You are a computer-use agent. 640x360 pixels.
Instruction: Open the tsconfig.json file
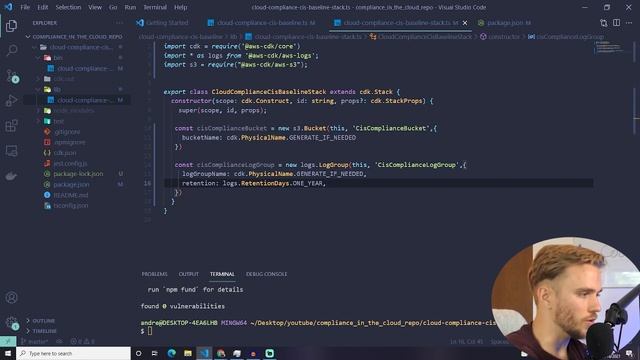coord(77,206)
